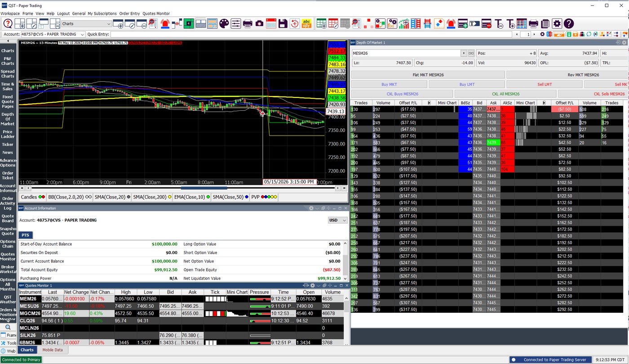This screenshot has width=629, height=364.
Task: Toggle SMA(Close,20) indicator
Action: (x=112, y=197)
